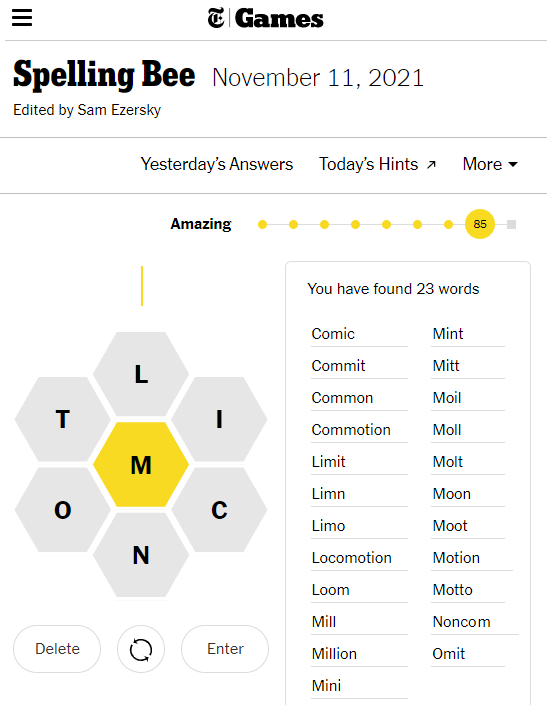547x705 pixels.
Task: Select the center letter M hexagon
Action: pyautogui.click(x=141, y=464)
